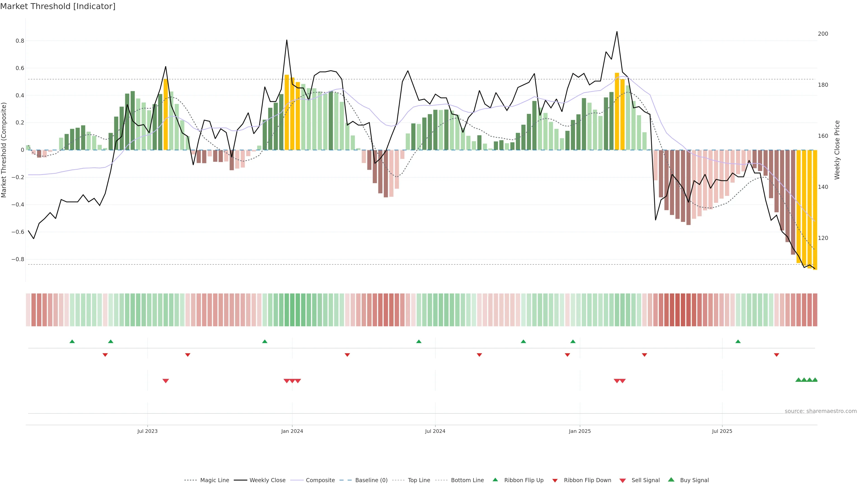
Task: Click the Ribbon Flip Down legend triangle
Action: pos(555,481)
